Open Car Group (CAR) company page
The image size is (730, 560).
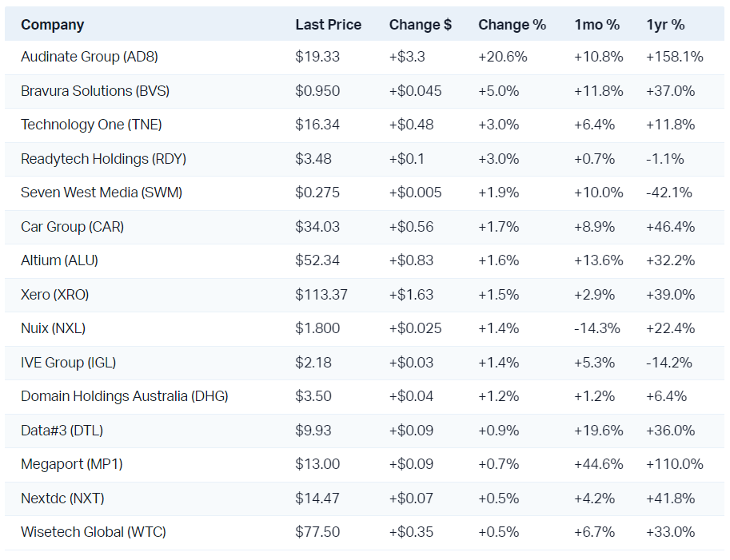(72, 227)
